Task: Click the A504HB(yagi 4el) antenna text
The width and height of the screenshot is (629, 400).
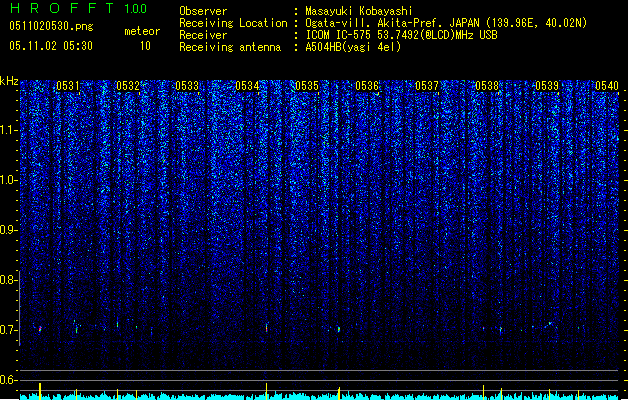Action: tap(353, 47)
